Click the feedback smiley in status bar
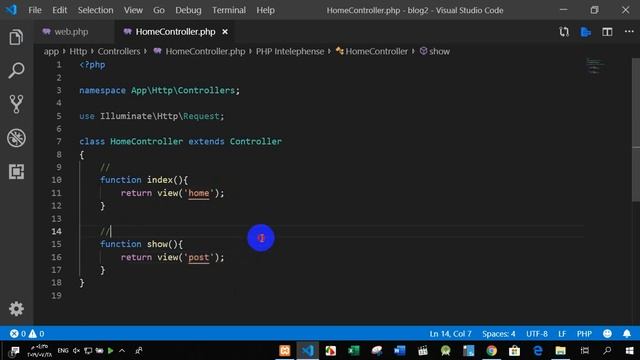The image size is (640, 360). coord(607,333)
